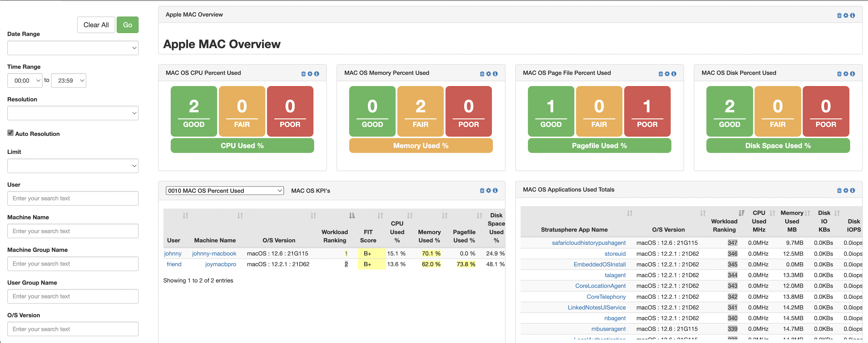
Task: Click trash icon on Apple MAC Overview header
Action: pos(839,16)
